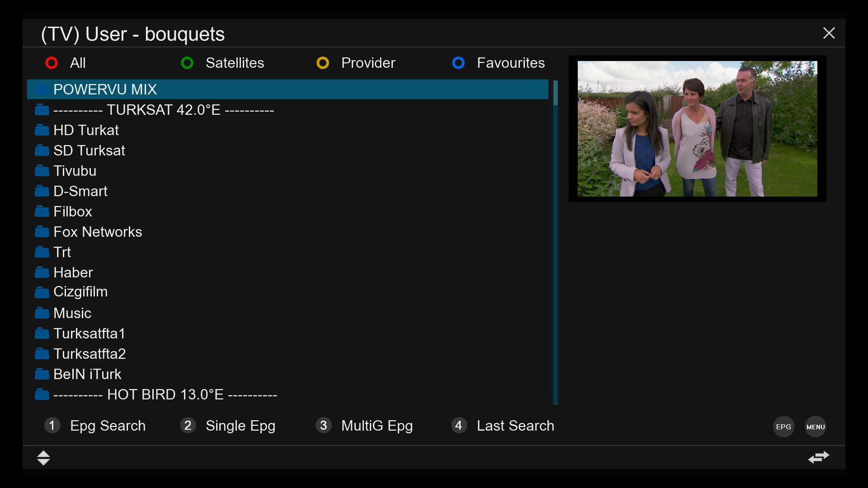Click the Music folder icon

pos(42,313)
